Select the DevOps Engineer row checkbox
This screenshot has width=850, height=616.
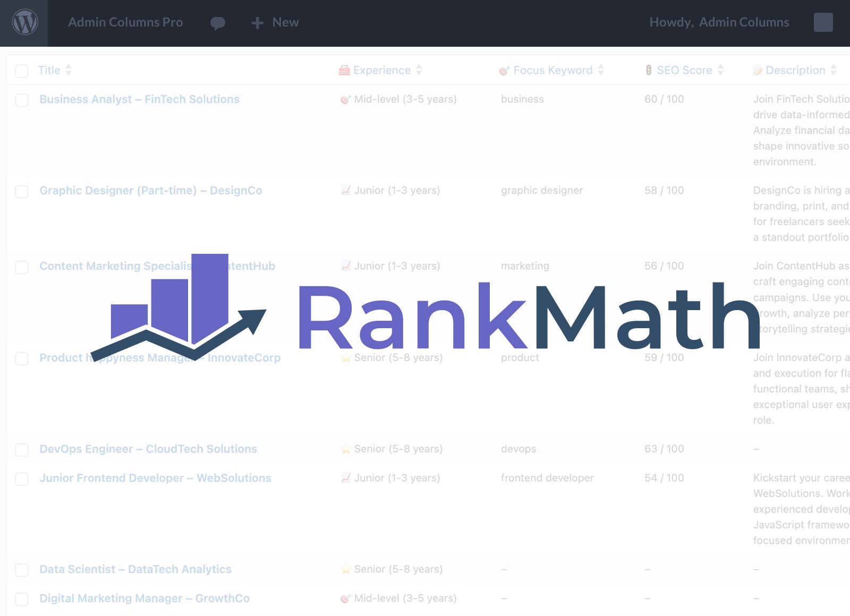22,450
